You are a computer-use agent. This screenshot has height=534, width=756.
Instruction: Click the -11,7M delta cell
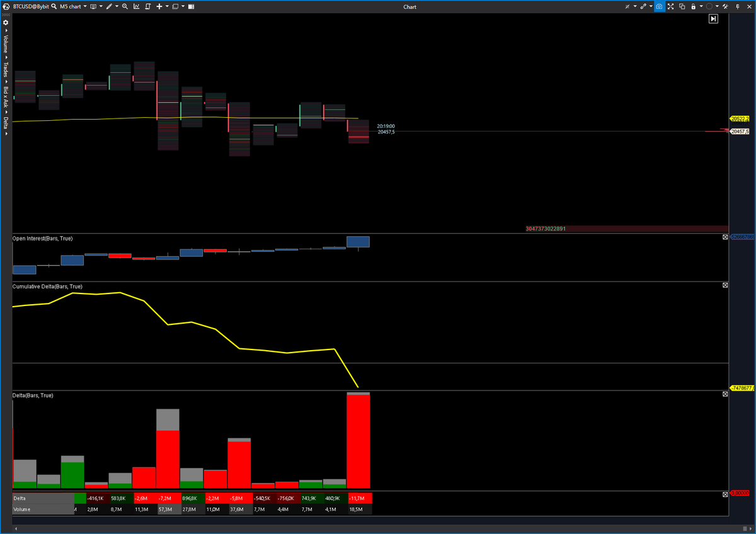tap(360, 498)
